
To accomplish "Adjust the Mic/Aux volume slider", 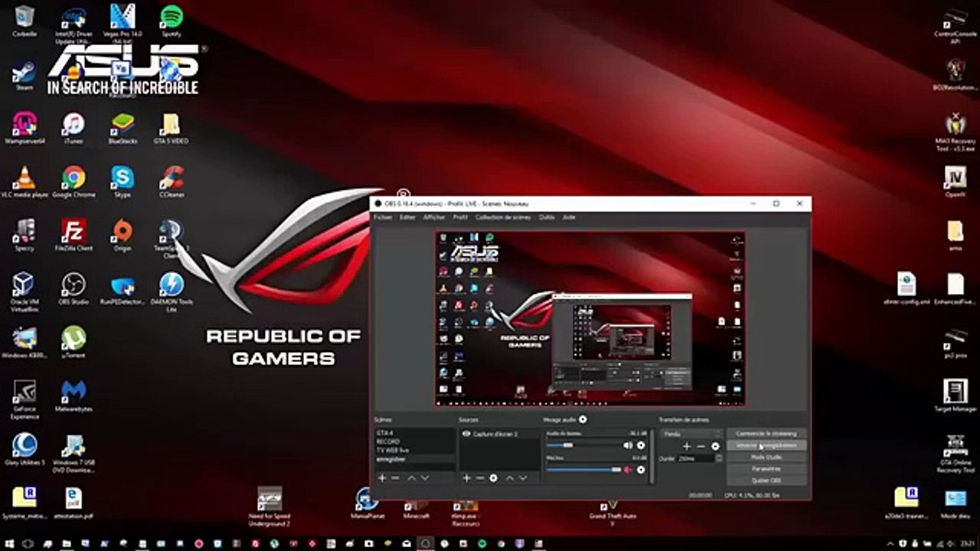I will point(583,470).
